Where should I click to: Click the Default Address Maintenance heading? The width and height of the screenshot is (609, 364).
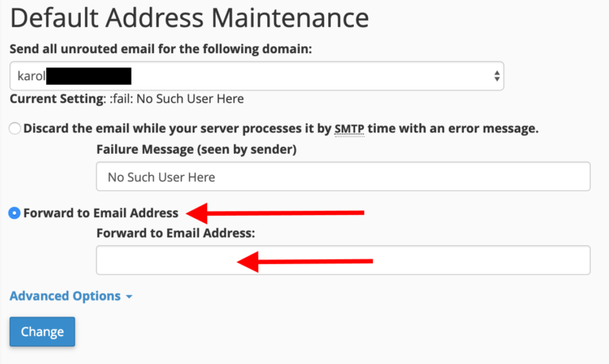tap(190, 17)
